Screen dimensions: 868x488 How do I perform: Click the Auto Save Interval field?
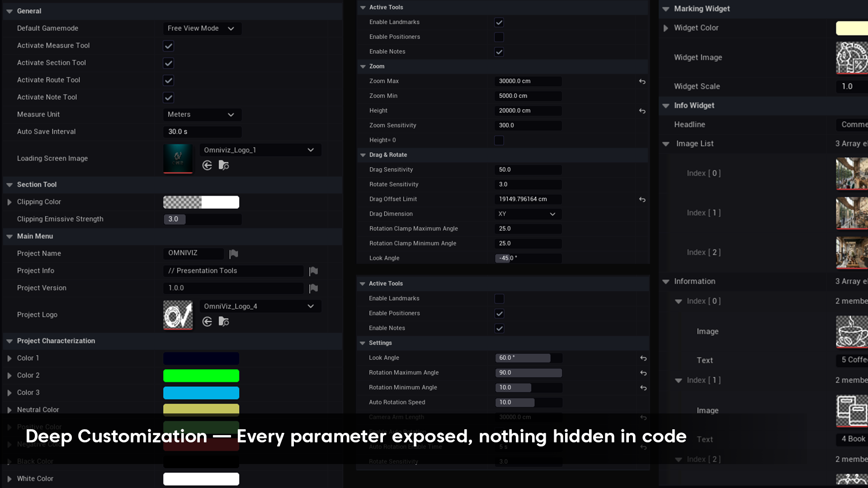(x=202, y=132)
